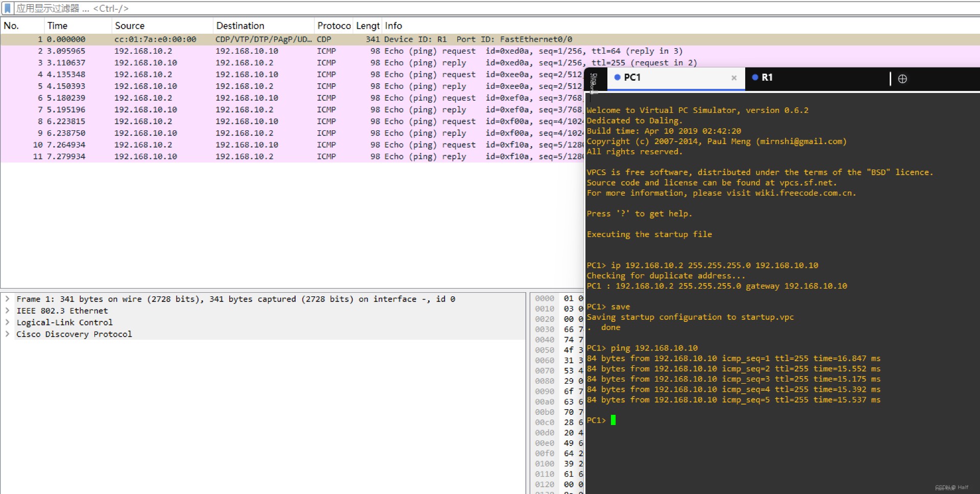Select packet 4 at time 4.135348

(x=292, y=75)
